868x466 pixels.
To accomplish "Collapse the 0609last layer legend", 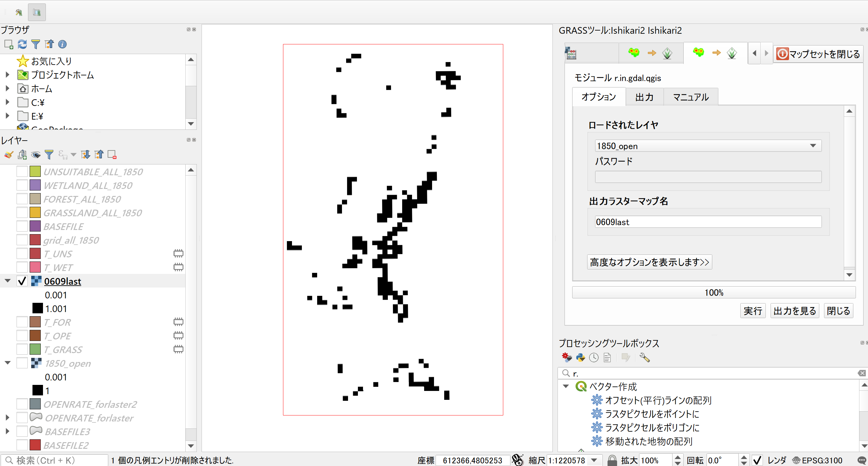I will point(7,281).
